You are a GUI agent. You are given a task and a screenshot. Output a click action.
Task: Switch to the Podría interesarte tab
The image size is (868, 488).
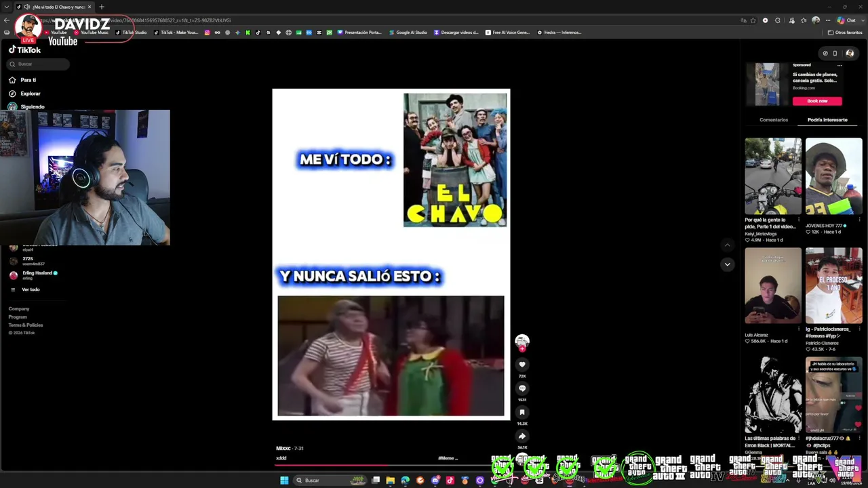click(x=827, y=120)
